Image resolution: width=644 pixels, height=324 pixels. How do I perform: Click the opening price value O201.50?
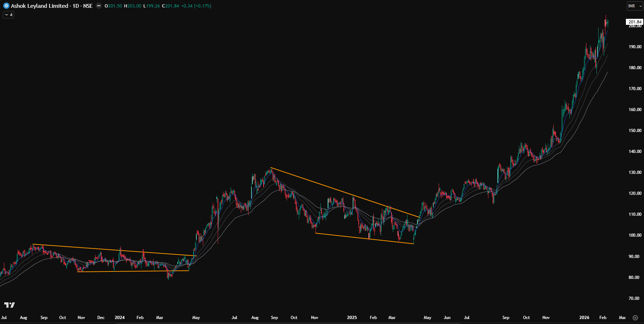pos(113,6)
